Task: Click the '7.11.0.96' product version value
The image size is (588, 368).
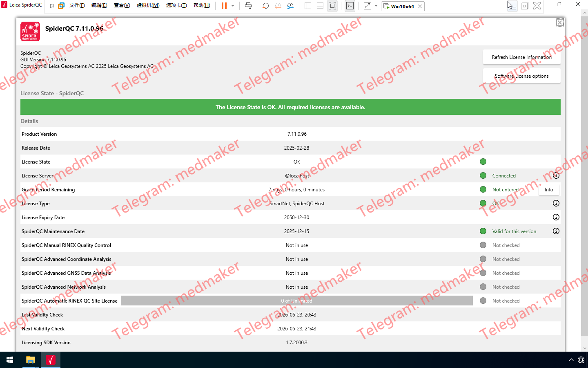Action: [x=297, y=134]
